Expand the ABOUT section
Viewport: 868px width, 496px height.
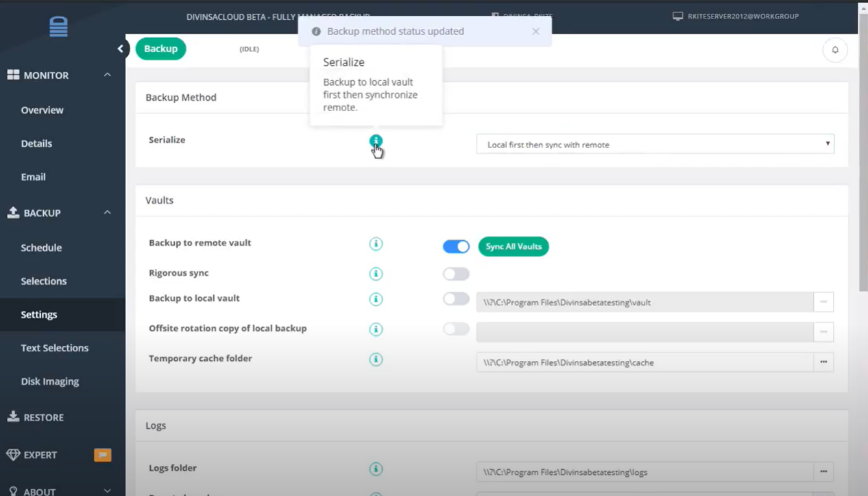tap(107, 490)
